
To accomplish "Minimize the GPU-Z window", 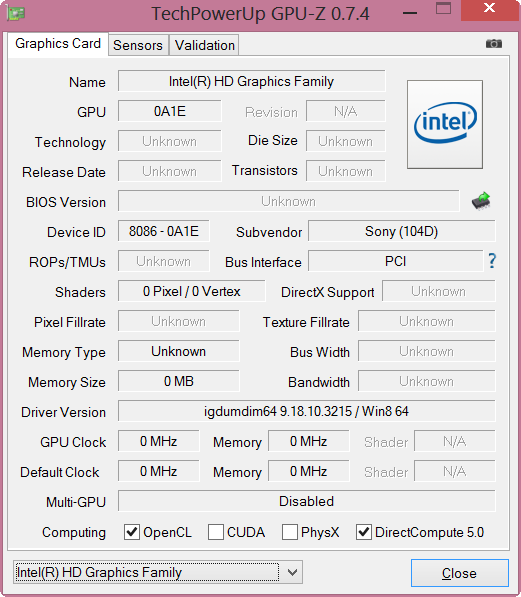I will tap(410, 13).
